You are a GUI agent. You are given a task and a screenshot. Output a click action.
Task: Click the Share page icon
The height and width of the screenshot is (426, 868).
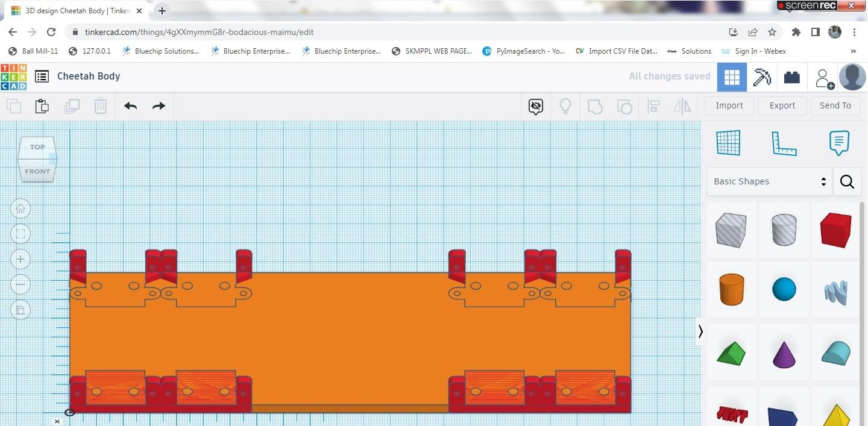click(753, 32)
